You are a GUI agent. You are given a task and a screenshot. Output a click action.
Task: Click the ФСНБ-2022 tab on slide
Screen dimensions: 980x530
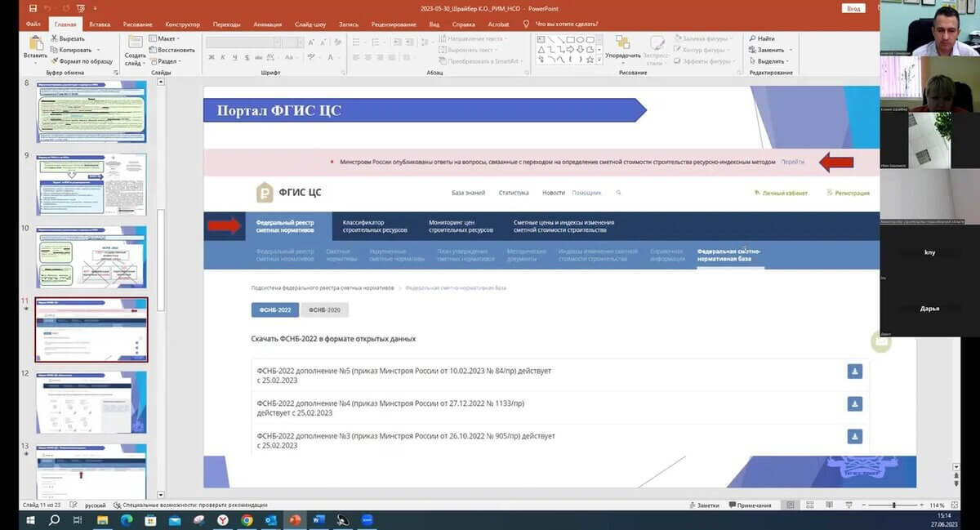[274, 310]
